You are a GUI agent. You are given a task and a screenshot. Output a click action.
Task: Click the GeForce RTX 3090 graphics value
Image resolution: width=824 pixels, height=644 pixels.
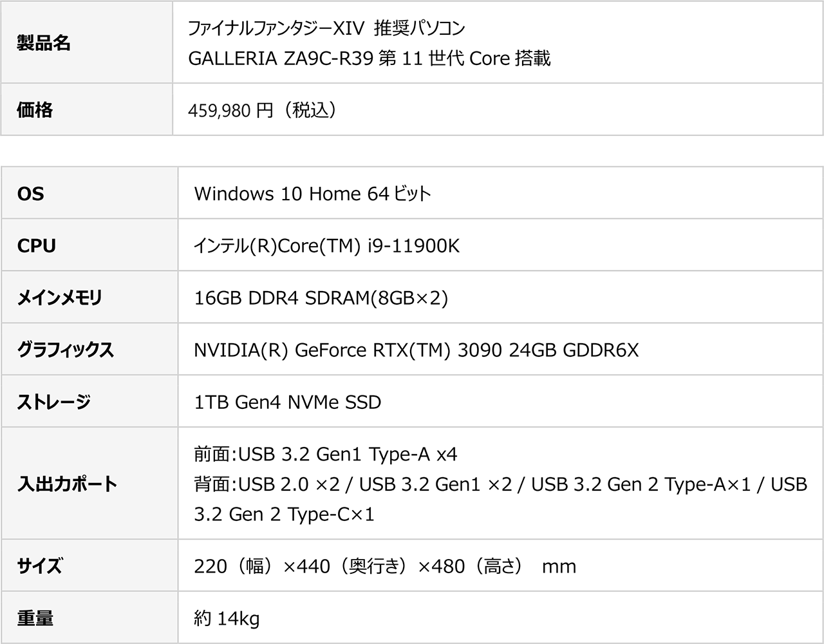point(416,350)
